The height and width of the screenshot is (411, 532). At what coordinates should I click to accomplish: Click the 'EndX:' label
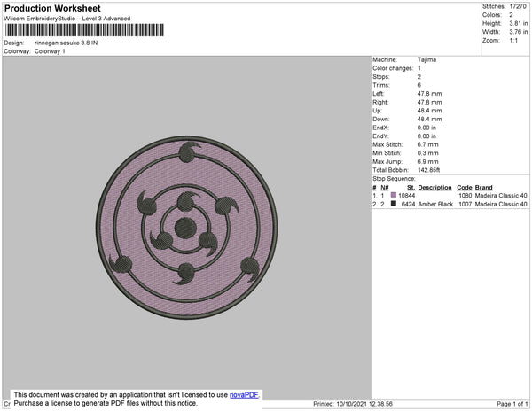[380, 128]
